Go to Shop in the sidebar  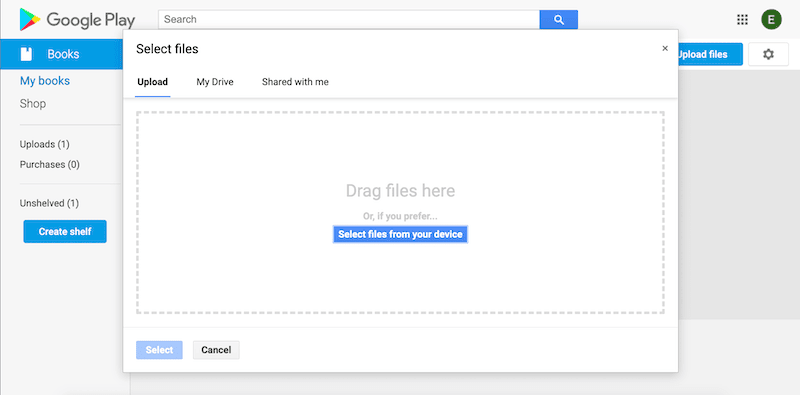(33, 104)
